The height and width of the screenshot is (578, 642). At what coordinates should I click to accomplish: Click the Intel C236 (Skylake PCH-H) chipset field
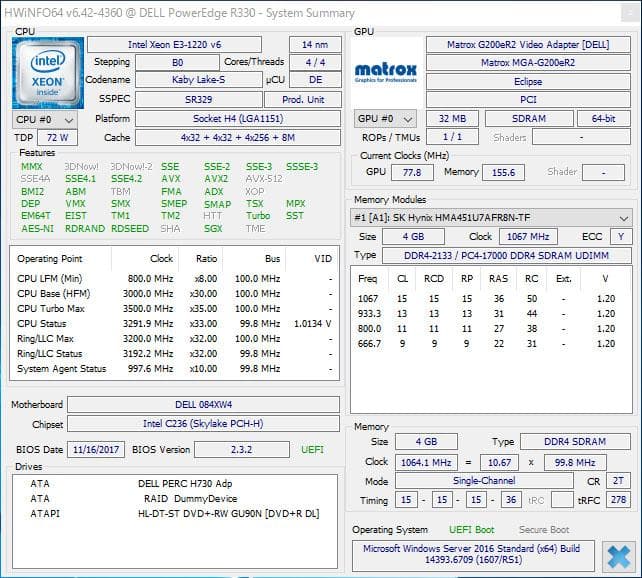(203, 424)
